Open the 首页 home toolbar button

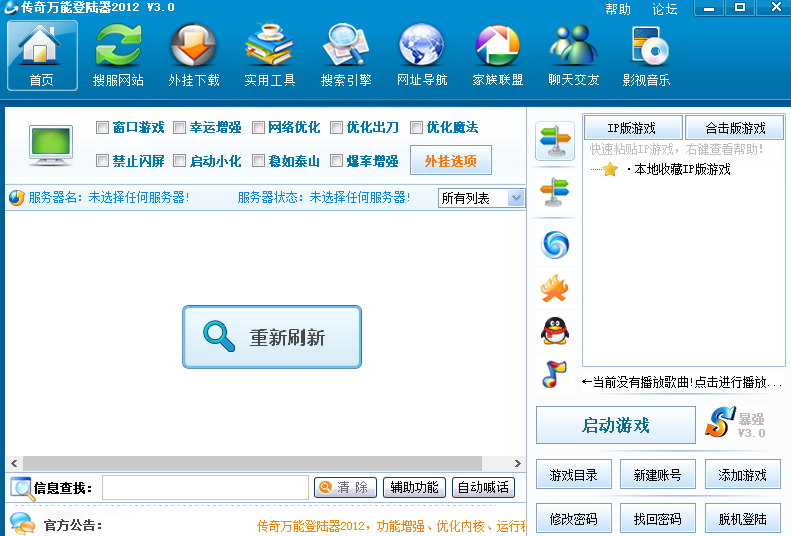click(42, 55)
